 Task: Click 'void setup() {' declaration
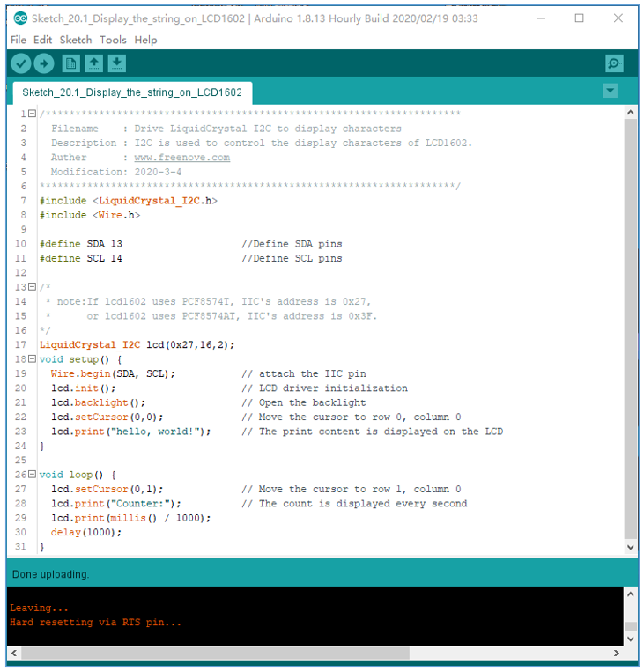(x=80, y=359)
